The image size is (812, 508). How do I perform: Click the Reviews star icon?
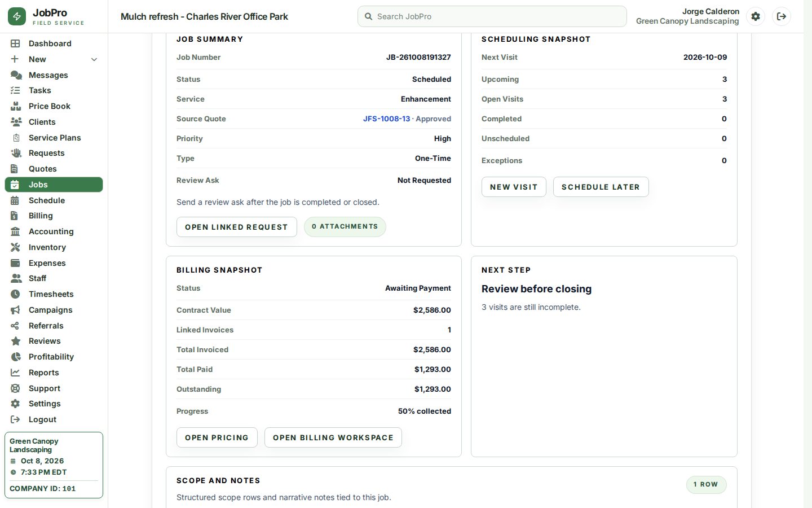point(16,341)
